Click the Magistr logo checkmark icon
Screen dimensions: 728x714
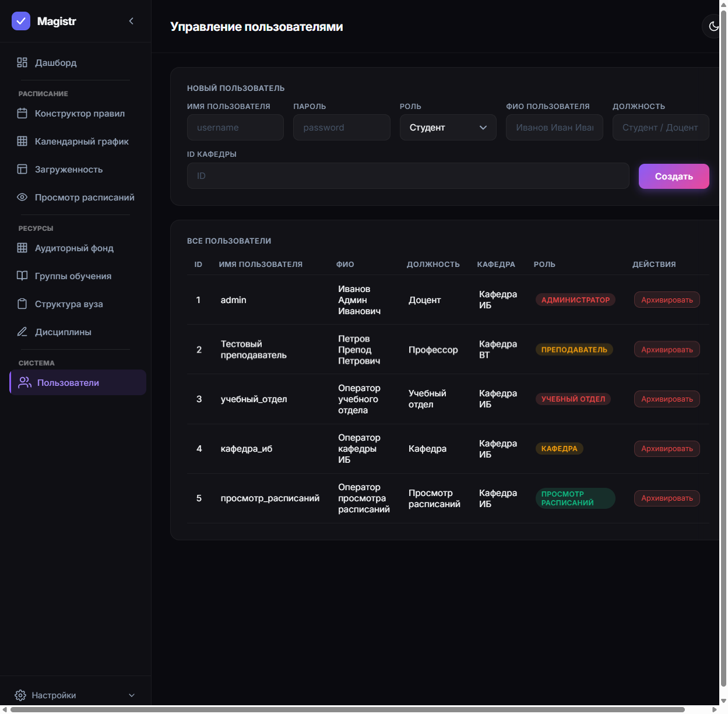click(x=21, y=21)
